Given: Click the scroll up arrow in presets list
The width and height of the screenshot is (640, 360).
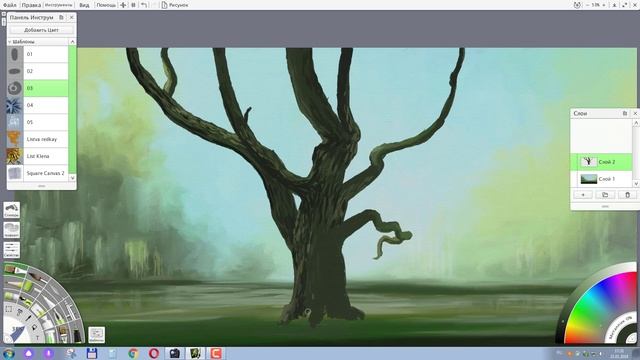Looking at the screenshot, I should pos(73,42).
